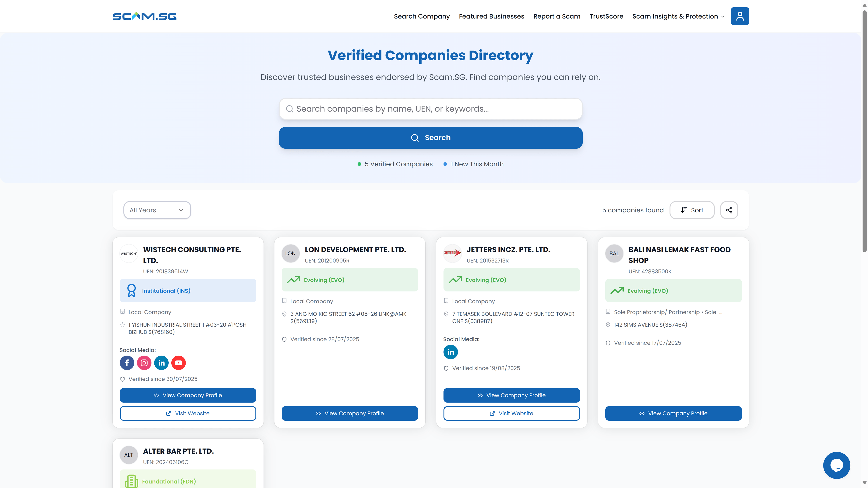The image size is (868, 488).
Task: Click shield icon next to Verified since 19/08/2025
Action: coord(446,368)
